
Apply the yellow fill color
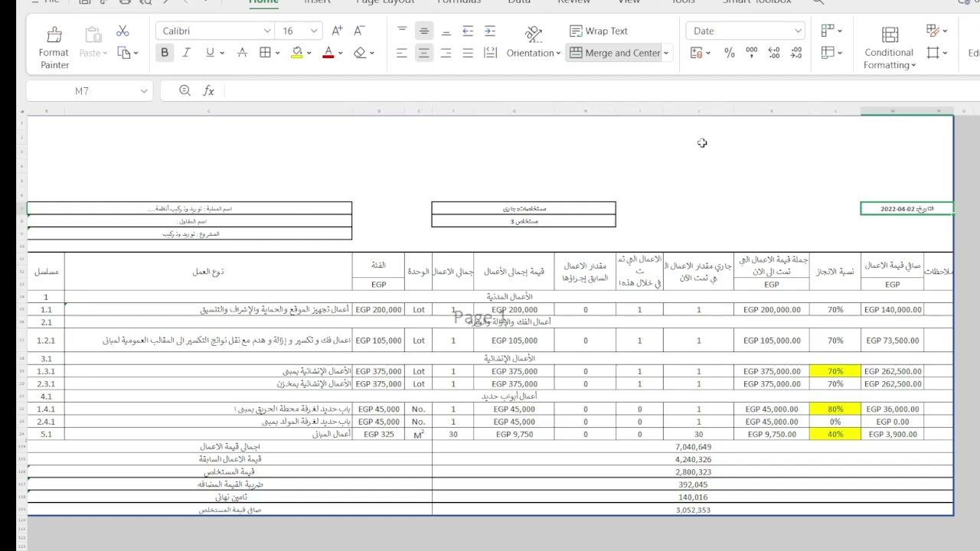[x=297, y=53]
